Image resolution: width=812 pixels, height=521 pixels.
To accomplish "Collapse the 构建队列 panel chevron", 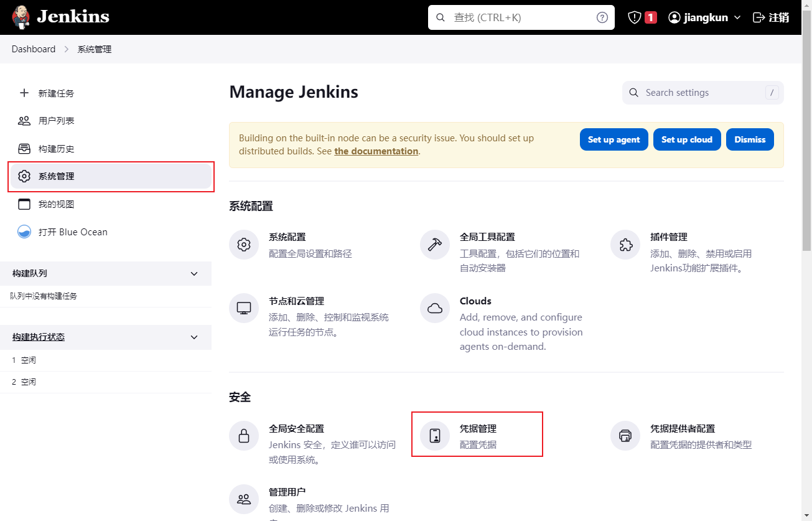I will (194, 274).
